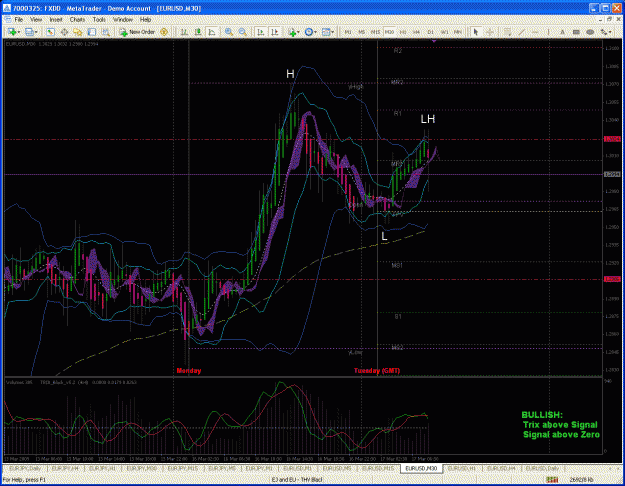Open the Help menu

(145, 19)
